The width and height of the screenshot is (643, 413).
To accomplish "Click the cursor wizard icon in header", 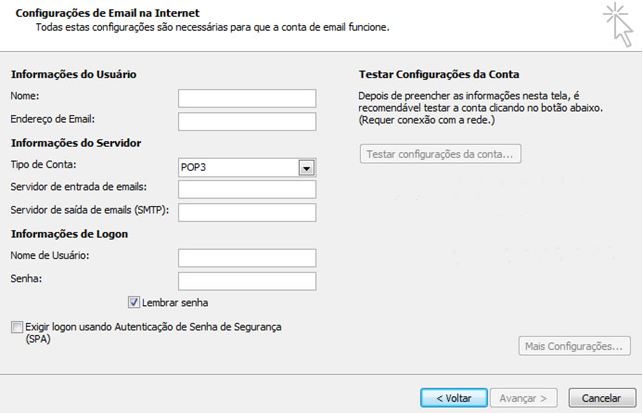I will click(619, 25).
